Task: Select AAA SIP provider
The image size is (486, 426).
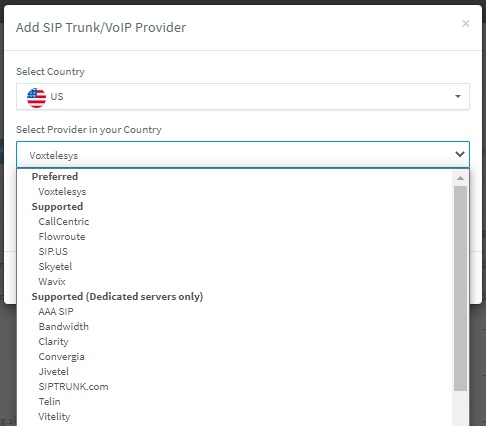Action: [x=56, y=312]
